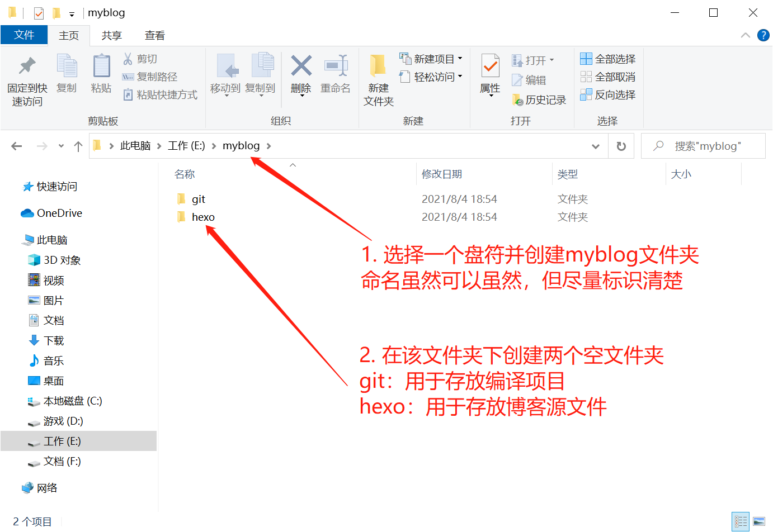Viewport: 773px width, 532px height.
Task: Open the Open (打开) dropdown
Action: [x=532, y=60]
